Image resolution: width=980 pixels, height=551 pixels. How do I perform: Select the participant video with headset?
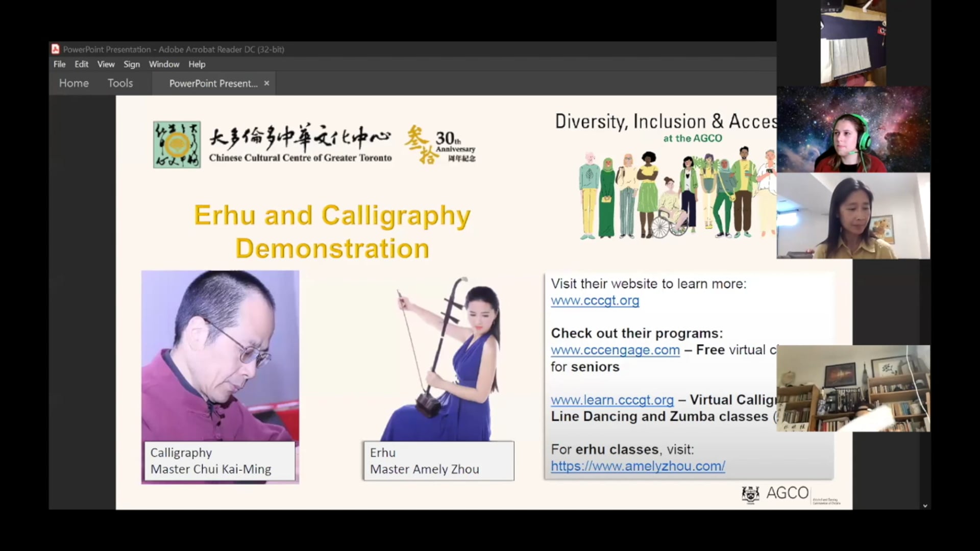point(853,130)
